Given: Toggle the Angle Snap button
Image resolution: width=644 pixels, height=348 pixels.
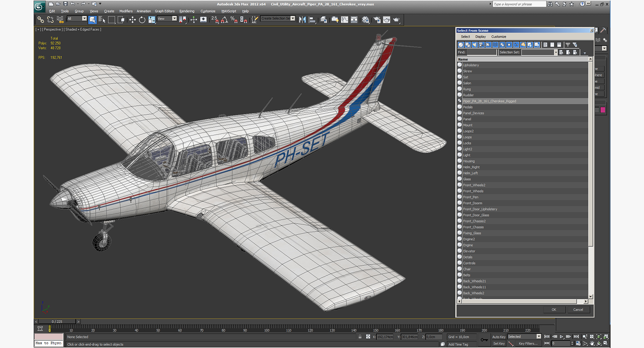Looking at the screenshot, I should [224, 20].
